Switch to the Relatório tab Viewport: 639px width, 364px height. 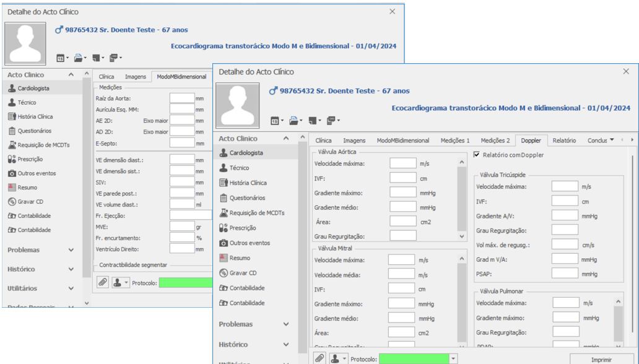[x=564, y=141]
